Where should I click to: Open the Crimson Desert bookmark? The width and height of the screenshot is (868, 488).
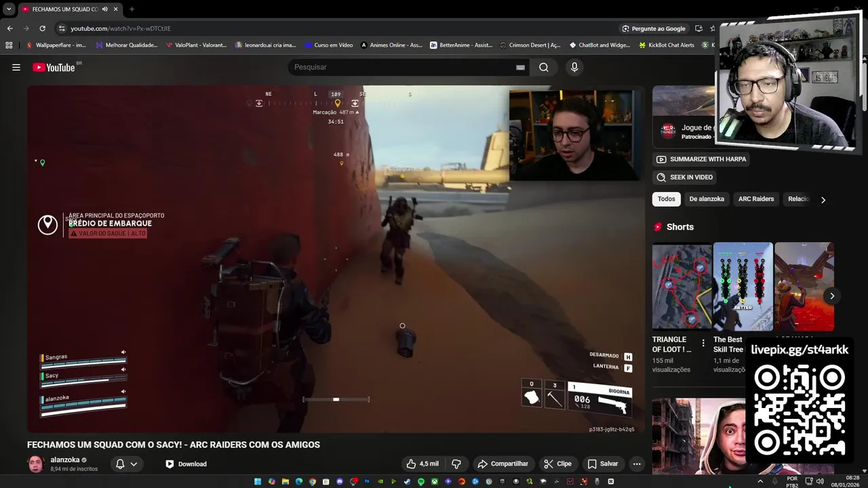pos(530,45)
